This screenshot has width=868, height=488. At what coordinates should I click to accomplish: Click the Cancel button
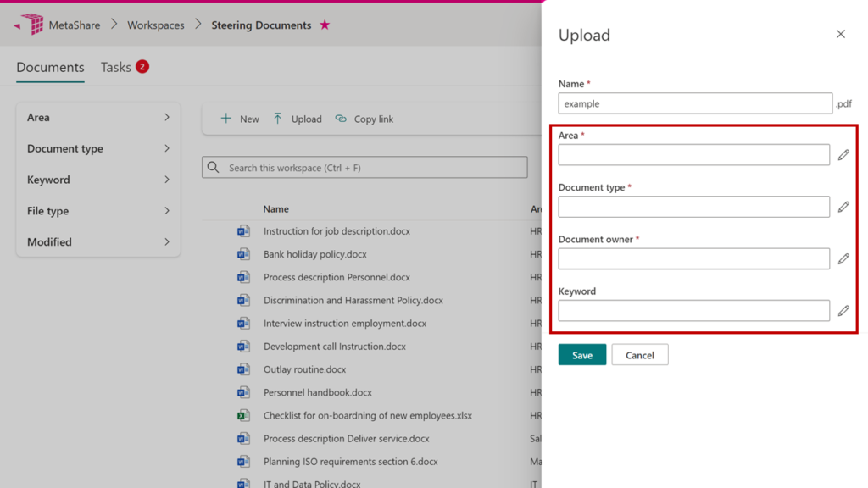(x=639, y=355)
